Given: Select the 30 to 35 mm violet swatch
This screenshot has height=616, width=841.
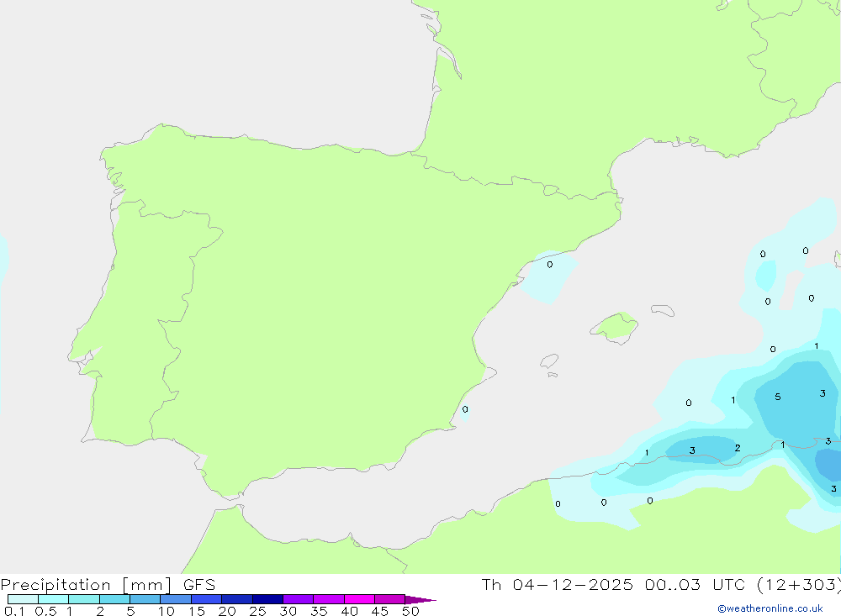Looking at the screenshot, I should click(x=298, y=599).
